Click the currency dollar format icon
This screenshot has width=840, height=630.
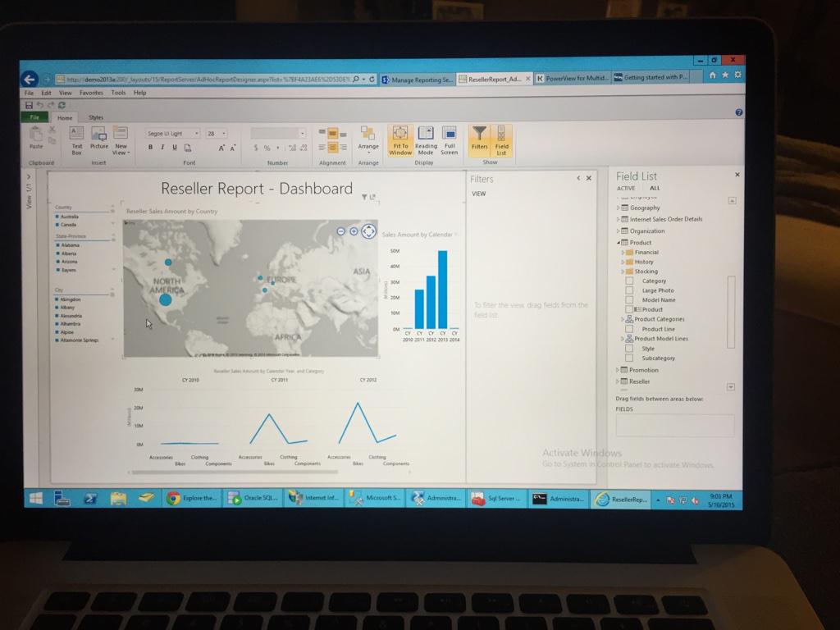256,148
